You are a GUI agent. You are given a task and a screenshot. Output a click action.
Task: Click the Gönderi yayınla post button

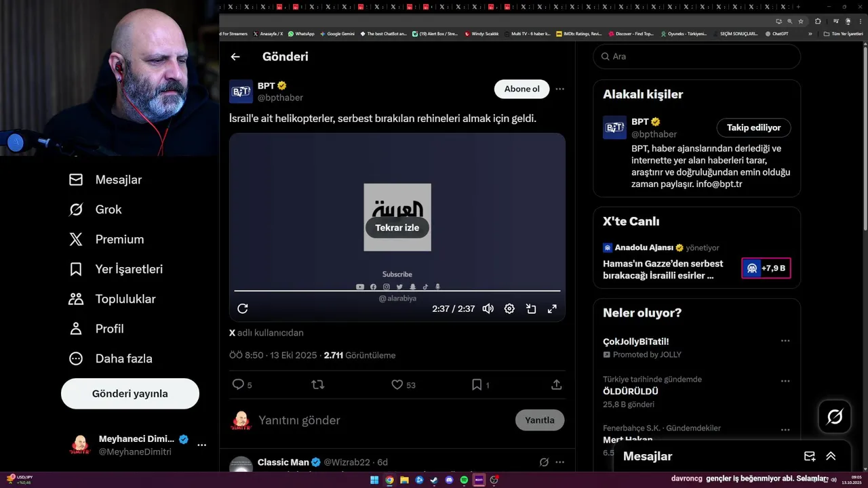[130, 394]
